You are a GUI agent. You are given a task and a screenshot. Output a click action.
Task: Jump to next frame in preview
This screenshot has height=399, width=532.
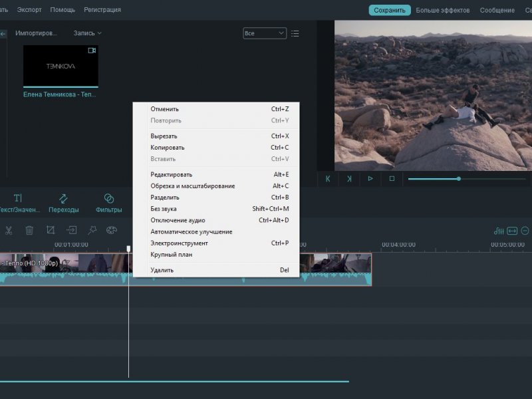[x=349, y=179]
